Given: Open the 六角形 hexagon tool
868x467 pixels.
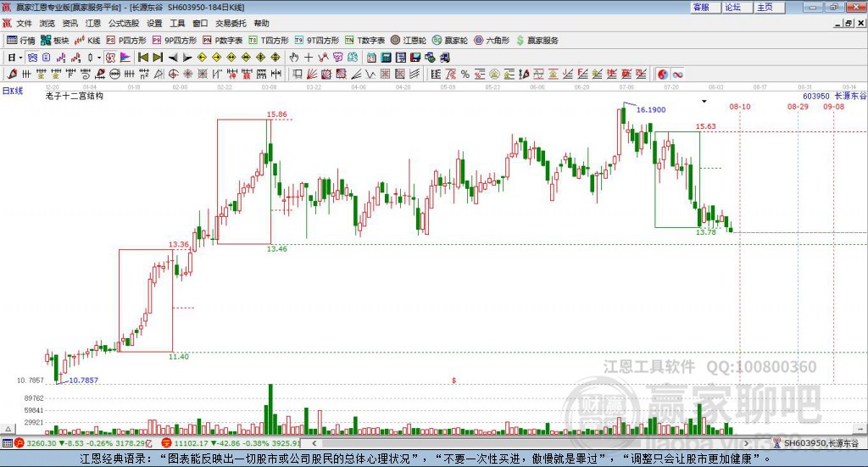Looking at the screenshot, I should click(x=492, y=41).
